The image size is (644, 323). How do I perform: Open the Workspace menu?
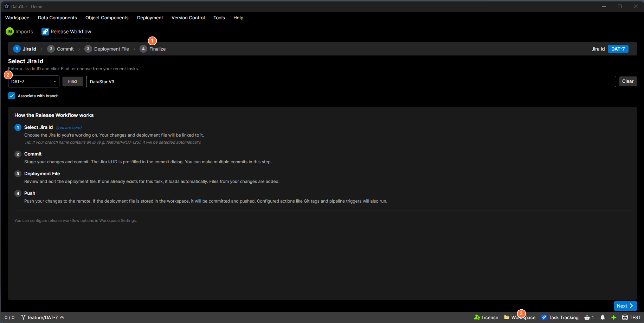17,18
